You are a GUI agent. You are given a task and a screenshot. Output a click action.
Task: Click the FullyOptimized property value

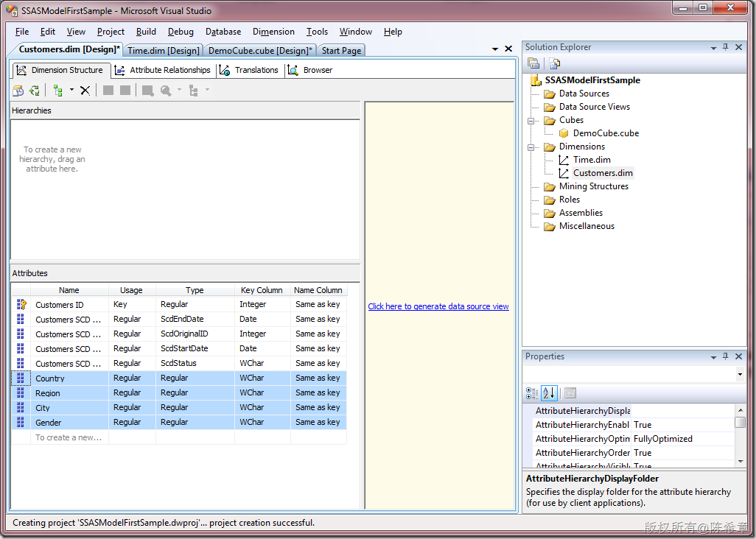pos(663,439)
